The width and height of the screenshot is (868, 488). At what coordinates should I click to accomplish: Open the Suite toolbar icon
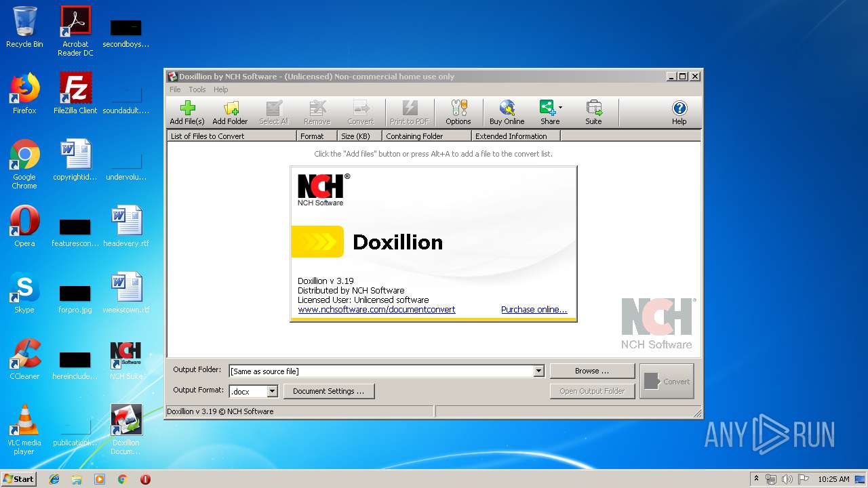pos(593,113)
